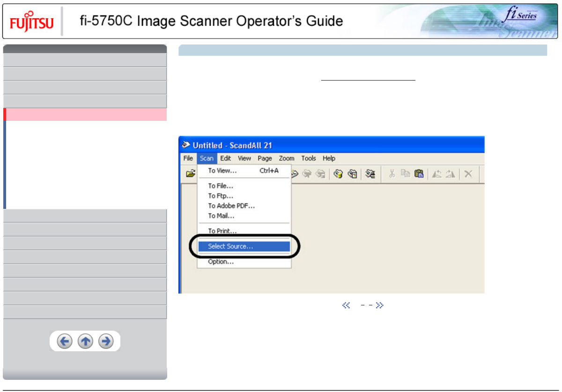Go to previous page with left arrow button
Image resolution: width=562 pixels, height=392 pixels.
65,341
